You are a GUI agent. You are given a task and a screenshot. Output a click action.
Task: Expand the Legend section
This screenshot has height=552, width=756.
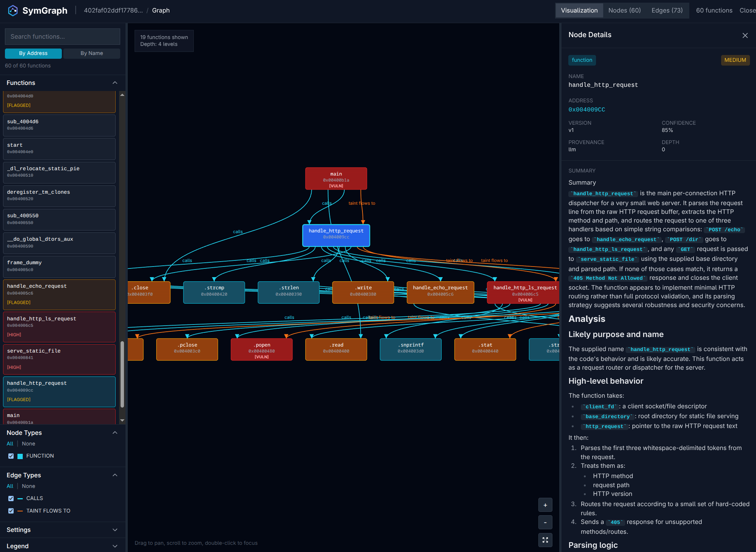pyautogui.click(x=115, y=546)
